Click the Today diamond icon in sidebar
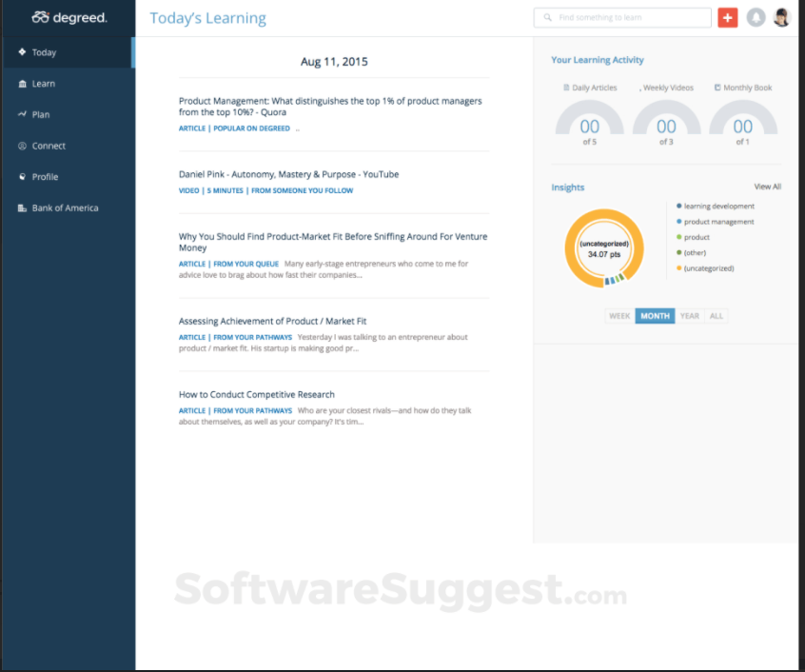The image size is (805, 672). [x=22, y=51]
